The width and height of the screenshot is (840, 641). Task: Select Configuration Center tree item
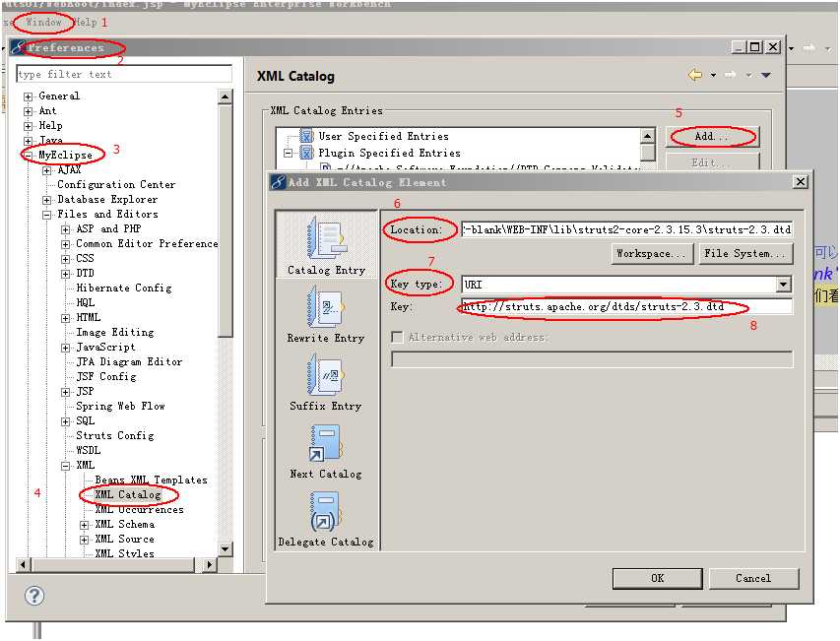[116, 185]
